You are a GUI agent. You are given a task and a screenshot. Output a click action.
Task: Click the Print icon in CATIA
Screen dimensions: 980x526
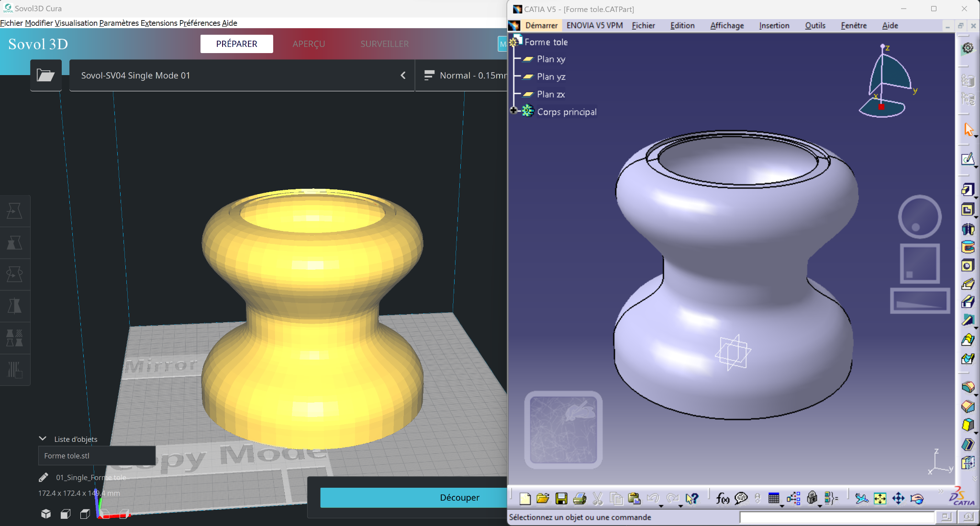point(579,499)
